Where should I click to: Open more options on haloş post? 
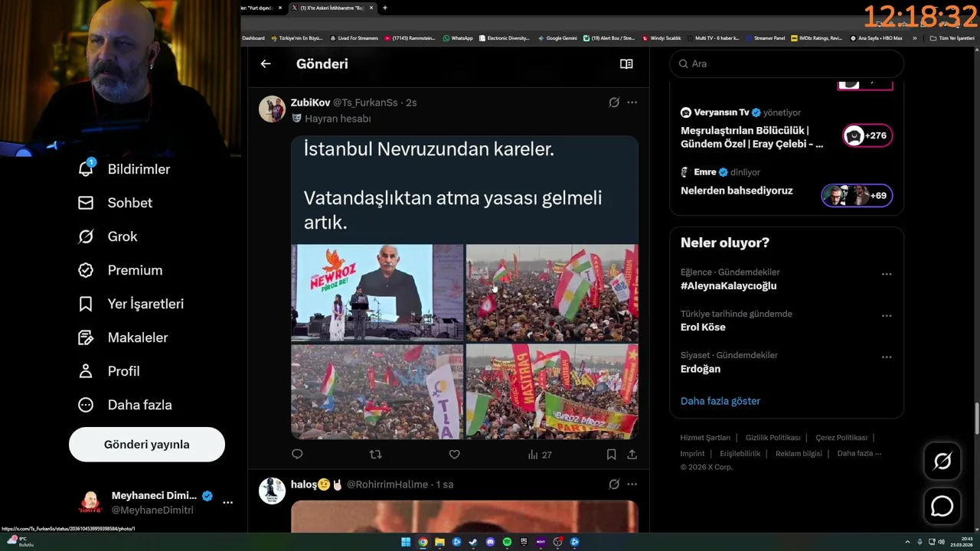(x=632, y=484)
